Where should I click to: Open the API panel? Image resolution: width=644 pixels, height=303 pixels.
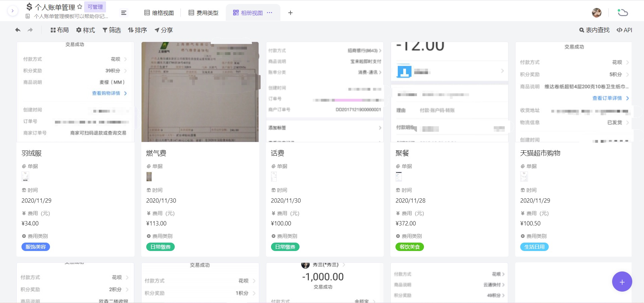pos(624,30)
